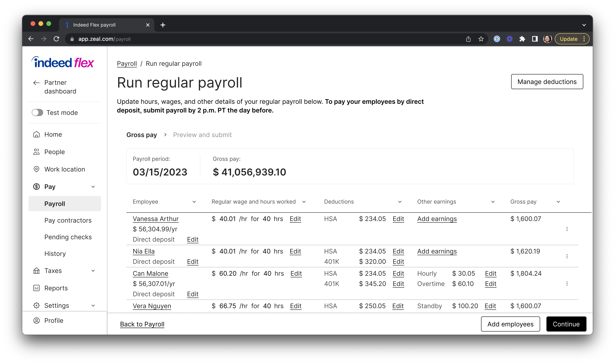Open Pending checks page
Screen dimensions: 615x364
[x=68, y=237]
